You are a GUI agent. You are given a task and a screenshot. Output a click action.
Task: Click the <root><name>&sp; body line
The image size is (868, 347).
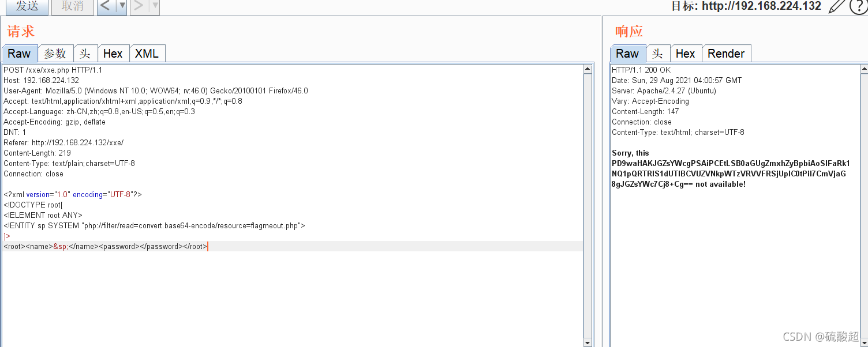[105, 246]
